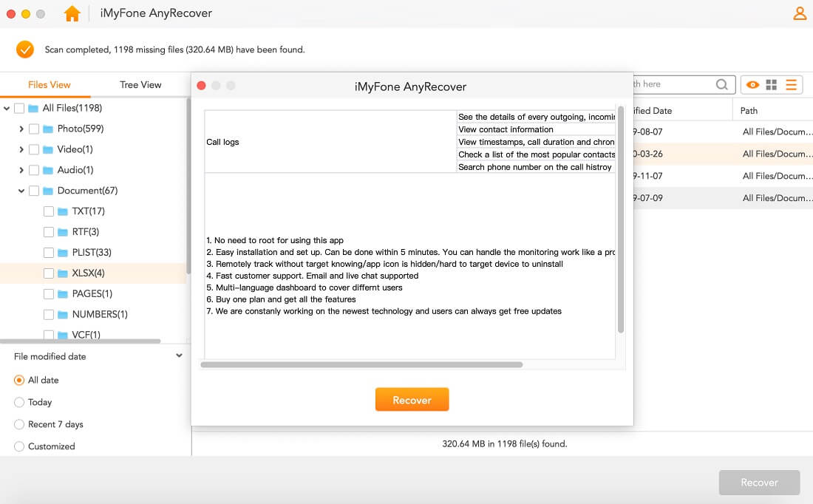
Task: Switch to Tree View tab
Action: [140, 84]
